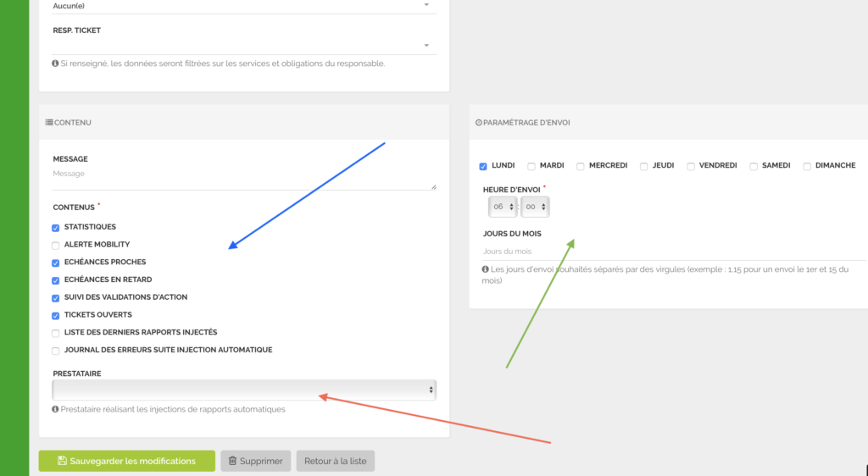Uncheck the LUNDI day checkbox
This screenshot has width=868, height=476.
coord(483,167)
